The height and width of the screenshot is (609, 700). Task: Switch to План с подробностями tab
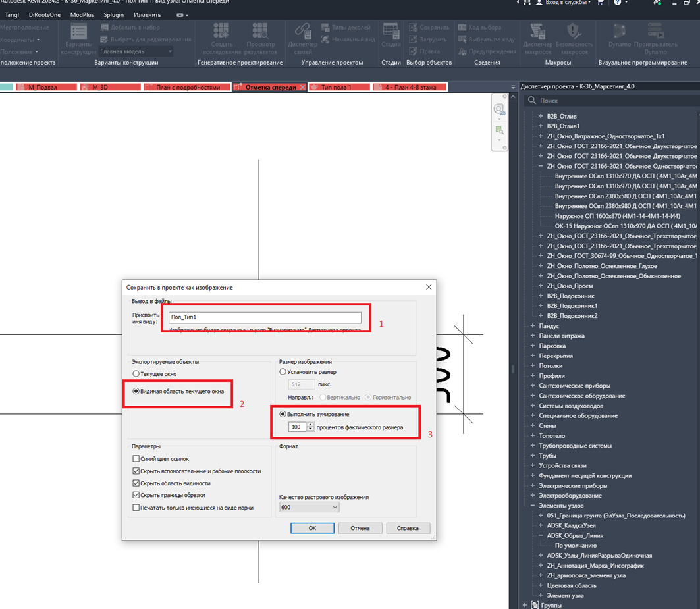pos(187,87)
